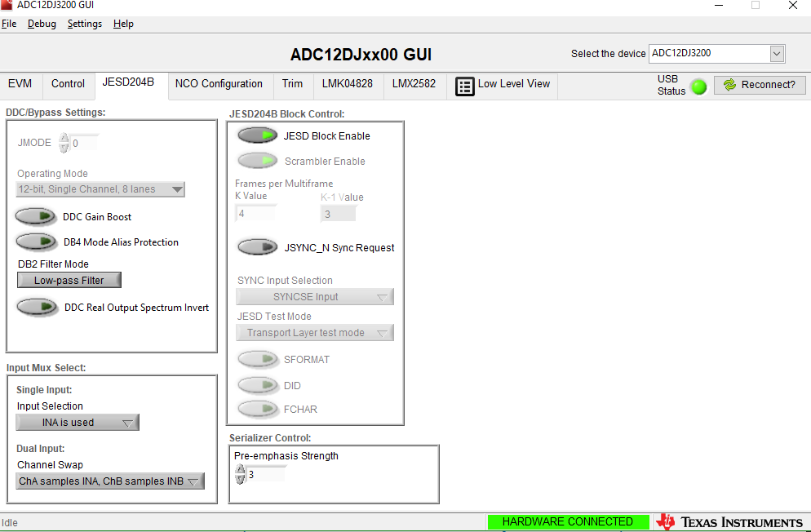The height and width of the screenshot is (532, 811).
Task: Toggle the SFORMAT switch
Action: click(258, 359)
